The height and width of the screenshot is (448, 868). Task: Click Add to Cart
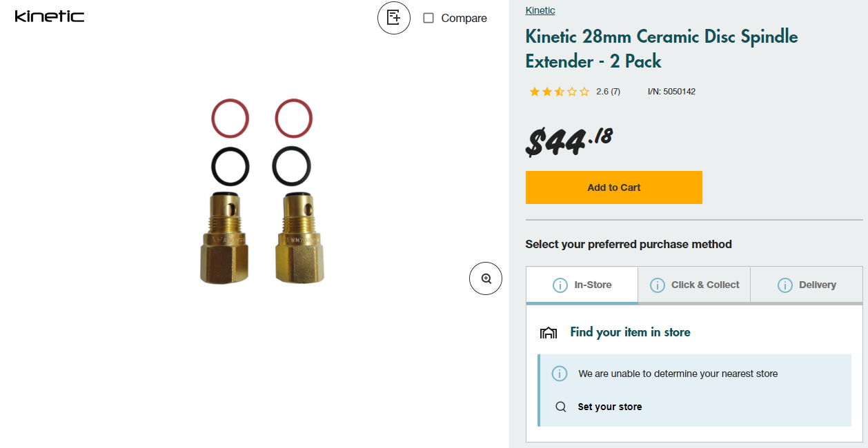613,187
